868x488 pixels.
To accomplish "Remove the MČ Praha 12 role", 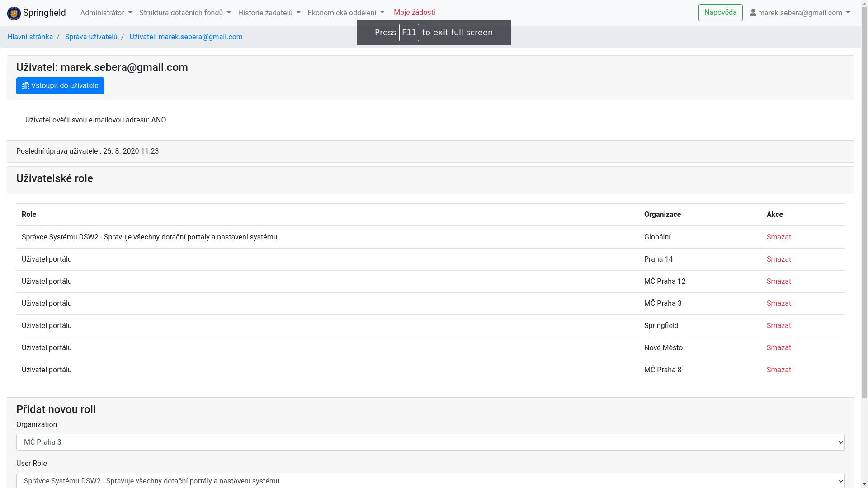I will [778, 282].
